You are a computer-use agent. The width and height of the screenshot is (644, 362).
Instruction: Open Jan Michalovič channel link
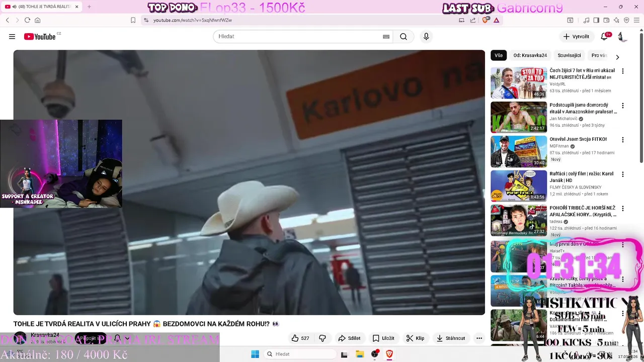[563, 119]
